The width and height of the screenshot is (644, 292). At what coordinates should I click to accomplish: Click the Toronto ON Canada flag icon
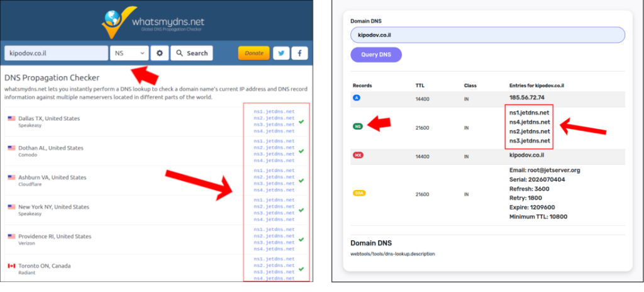[11, 266]
